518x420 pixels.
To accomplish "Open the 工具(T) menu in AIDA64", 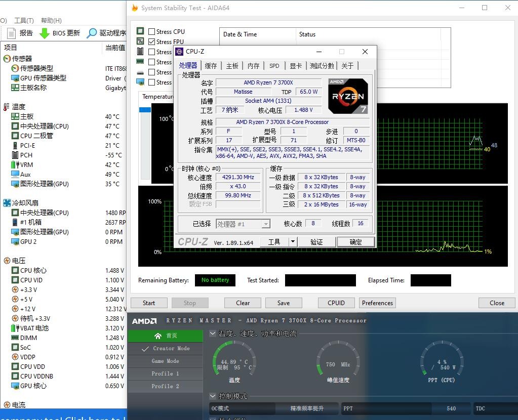I will coord(24,20).
